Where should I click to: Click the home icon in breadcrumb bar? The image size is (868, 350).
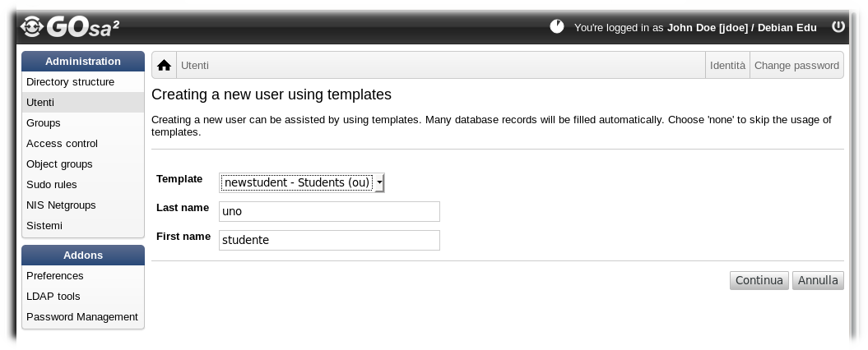(x=164, y=65)
